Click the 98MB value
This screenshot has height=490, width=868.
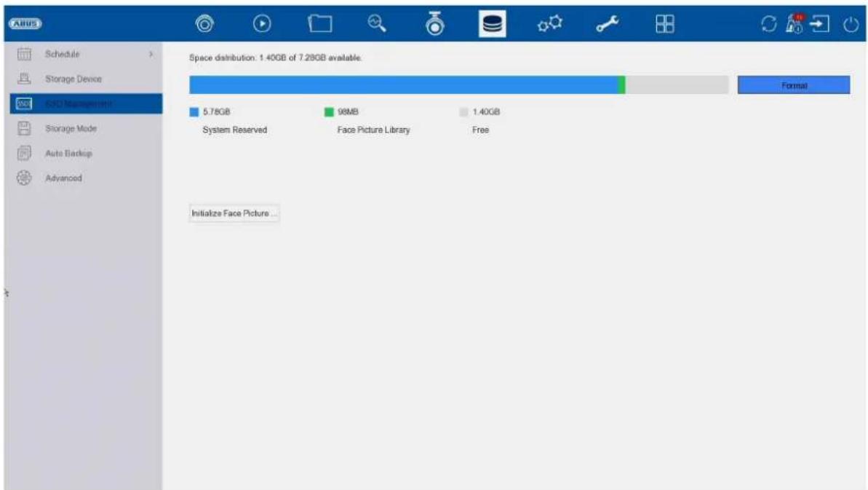[x=349, y=112]
